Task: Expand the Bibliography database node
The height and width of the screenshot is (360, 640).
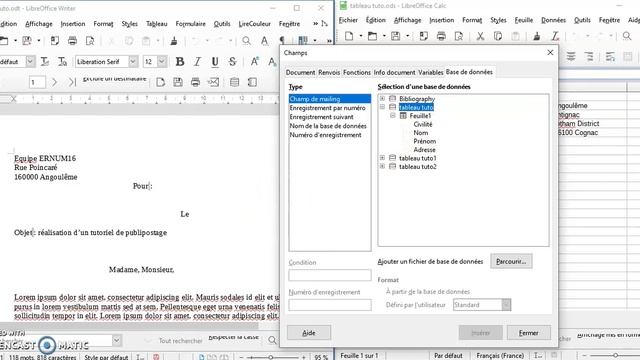Action: [382, 98]
